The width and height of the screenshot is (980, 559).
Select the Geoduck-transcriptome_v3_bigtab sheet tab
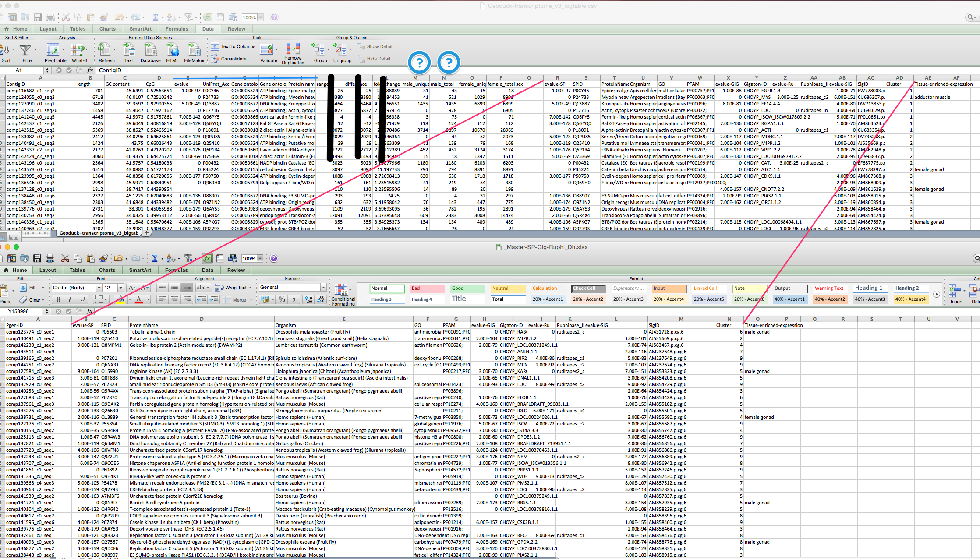(99, 233)
